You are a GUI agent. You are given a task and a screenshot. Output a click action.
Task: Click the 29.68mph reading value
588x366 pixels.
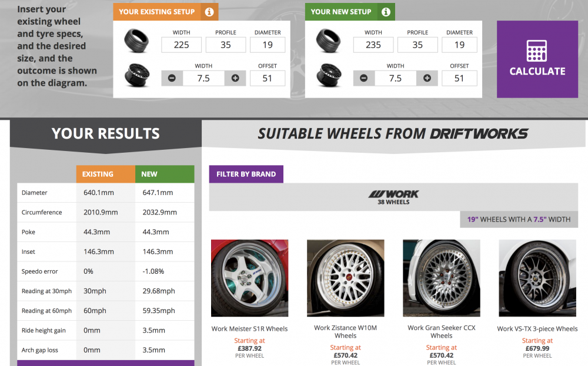(x=159, y=291)
